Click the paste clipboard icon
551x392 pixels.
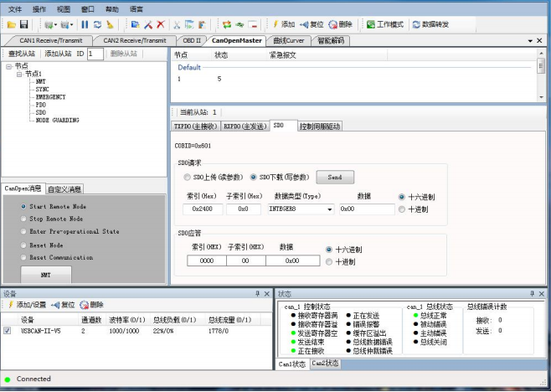point(202,24)
